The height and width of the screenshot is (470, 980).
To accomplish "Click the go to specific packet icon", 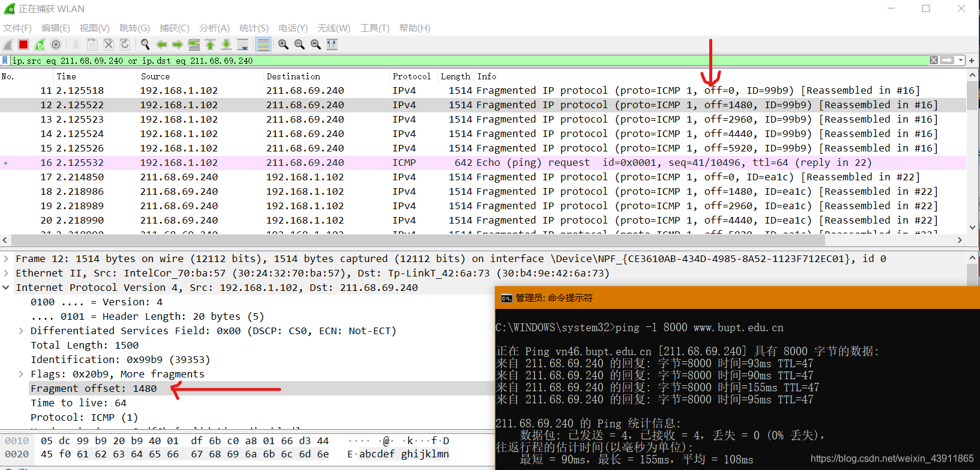I will point(194,44).
